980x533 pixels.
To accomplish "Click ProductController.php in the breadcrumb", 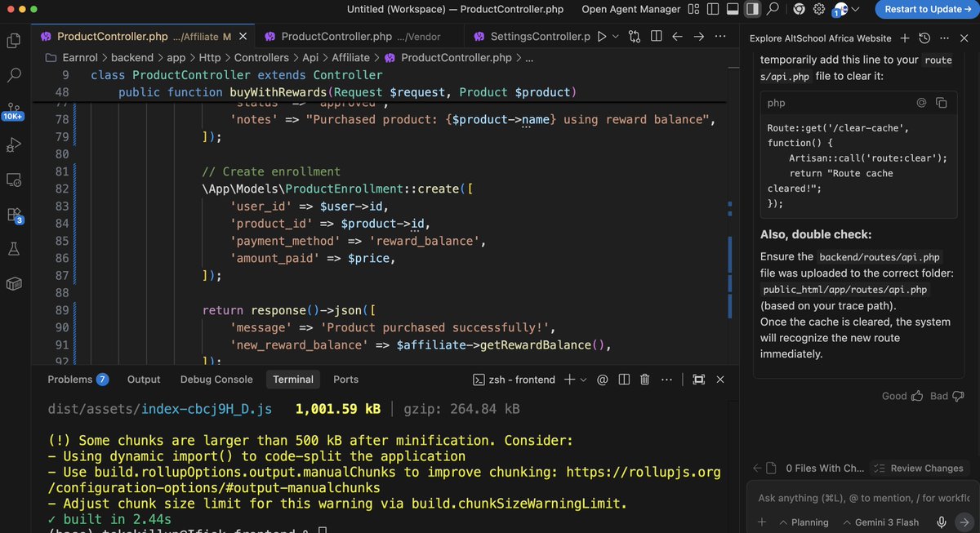I will click(456, 58).
